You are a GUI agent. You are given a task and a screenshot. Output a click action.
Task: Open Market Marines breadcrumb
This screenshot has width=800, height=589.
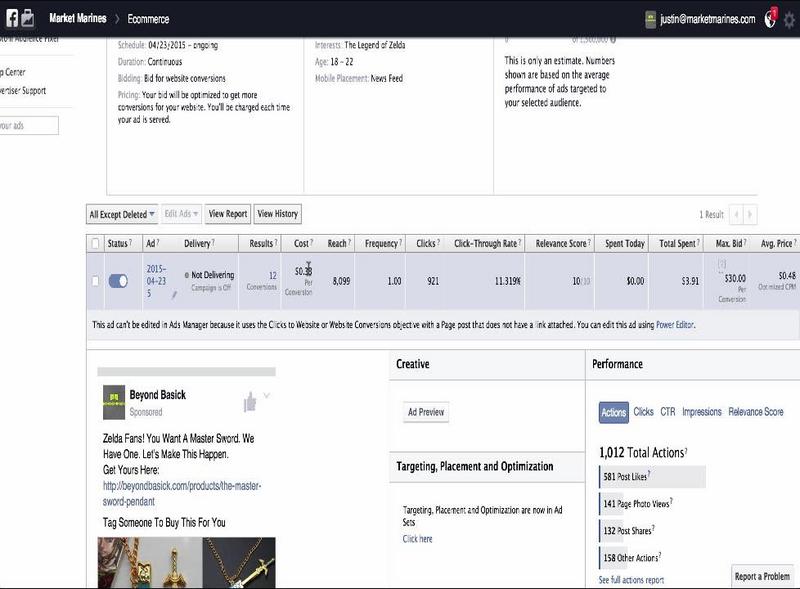[x=78, y=18]
